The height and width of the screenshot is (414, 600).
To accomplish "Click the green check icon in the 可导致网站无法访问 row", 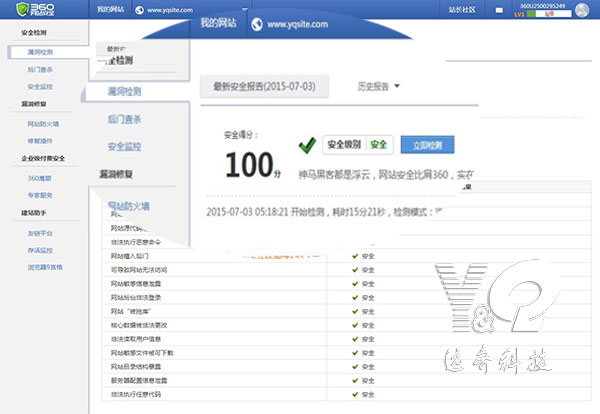I will coord(355,270).
